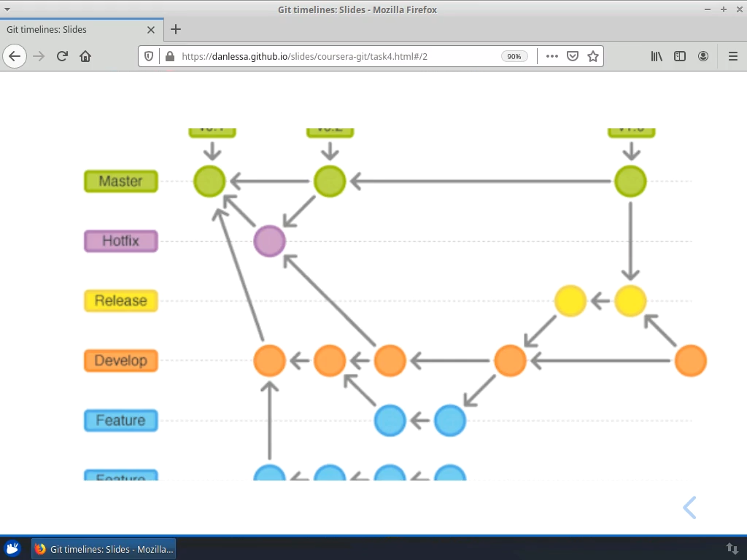The width and height of the screenshot is (747, 560).
Task: Open Firefox account icon
Action: click(703, 56)
